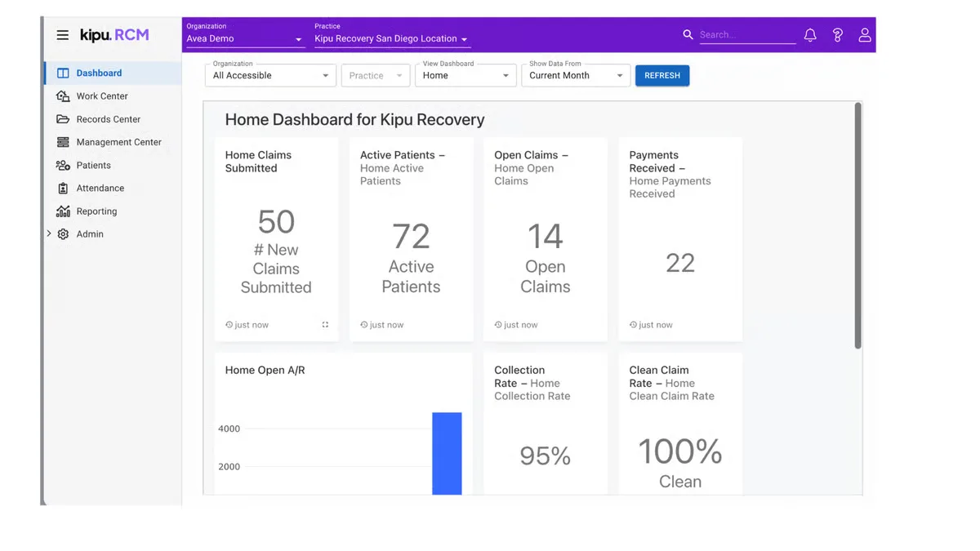Click the Home Dashboard for Kipu Recovery heading
This screenshot has height=551, width=980.
354,119
